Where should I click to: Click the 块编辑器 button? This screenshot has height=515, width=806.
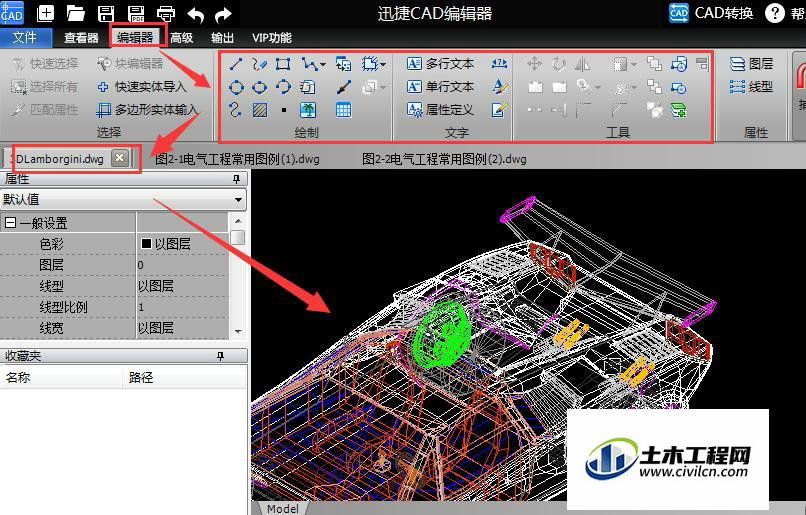pos(130,64)
